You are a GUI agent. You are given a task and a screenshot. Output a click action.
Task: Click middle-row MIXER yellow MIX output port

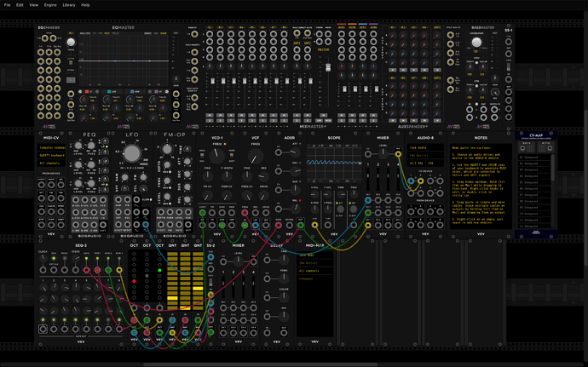(398, 154)
